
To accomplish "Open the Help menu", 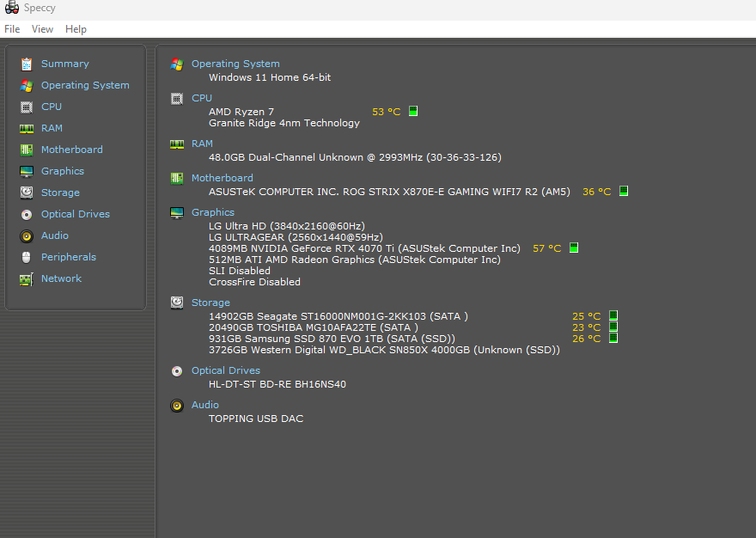I will coord(76,29).
